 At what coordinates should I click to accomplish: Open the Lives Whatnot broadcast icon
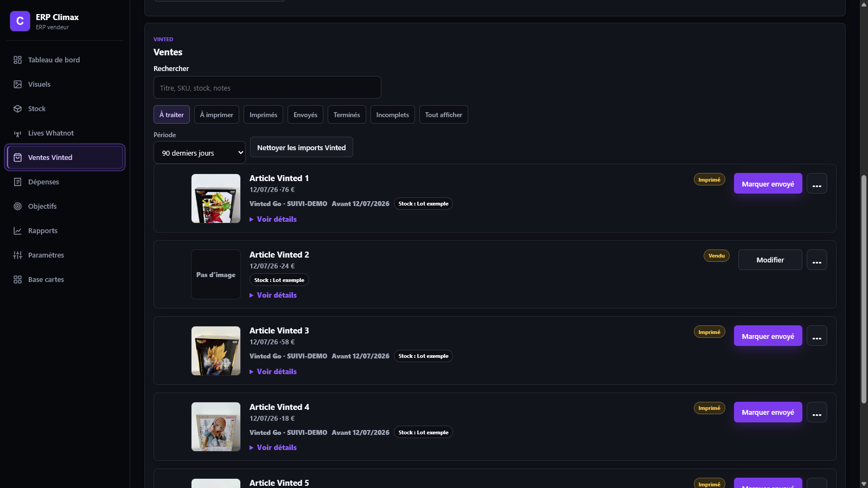[x=18, y=133]
